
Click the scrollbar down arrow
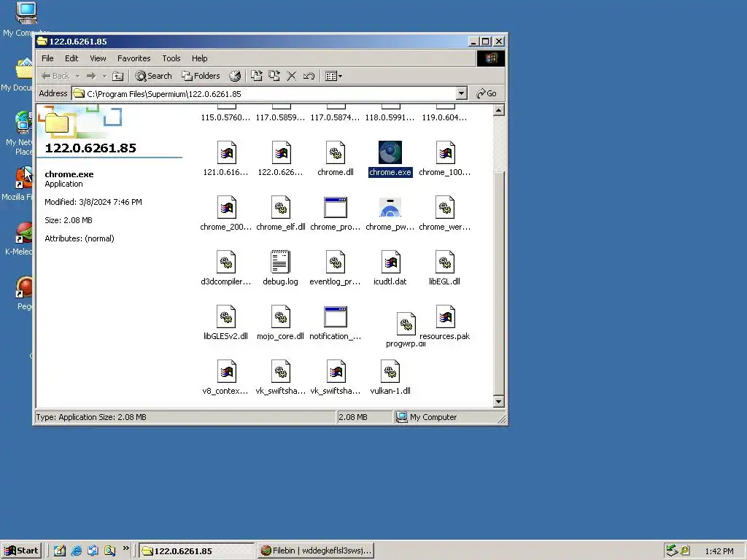(498, 402)
